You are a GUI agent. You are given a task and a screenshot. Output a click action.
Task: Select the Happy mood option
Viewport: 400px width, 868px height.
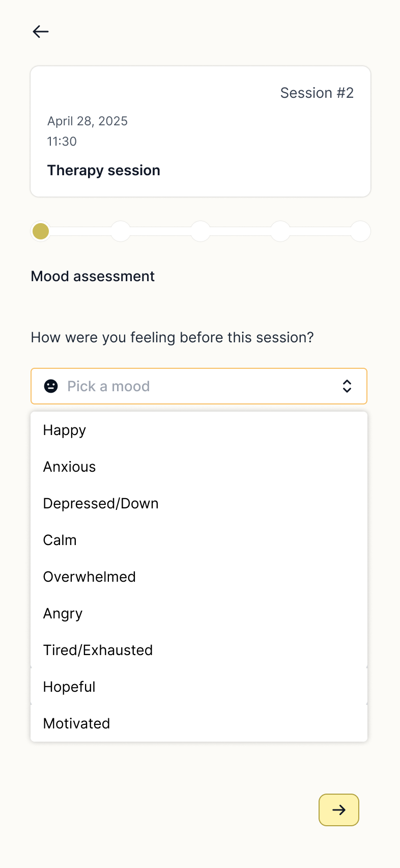[x=64, y=430]
